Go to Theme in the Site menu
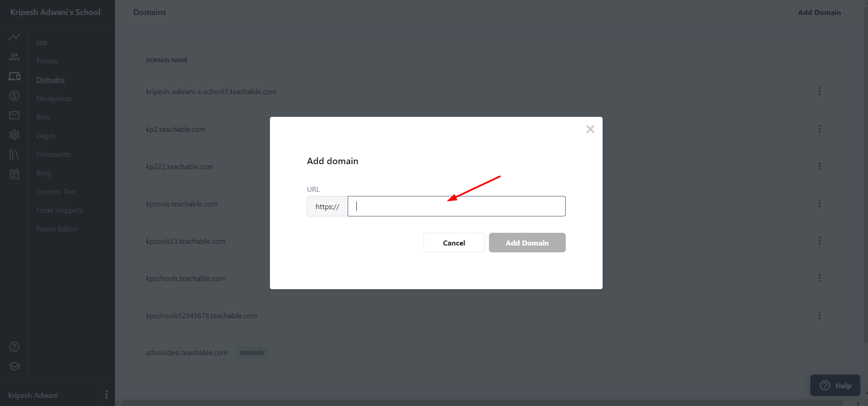868x406 pixels. (47, 61)
